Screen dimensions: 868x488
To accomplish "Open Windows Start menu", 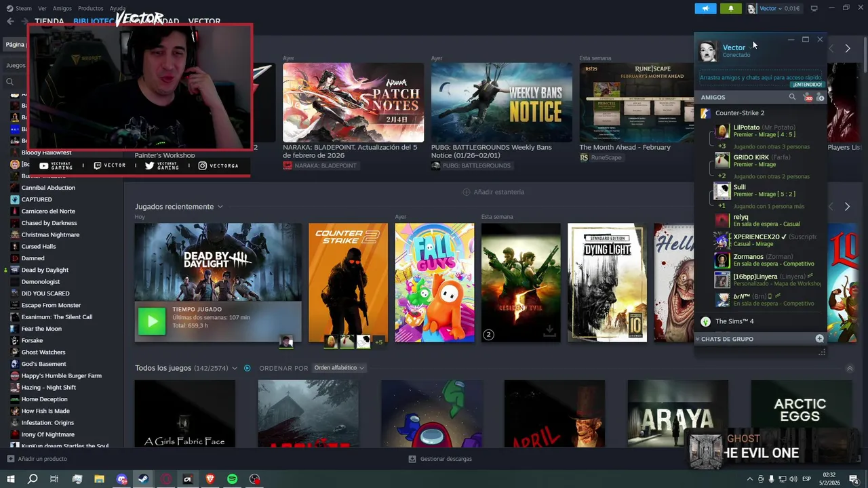I will pyautogui.click(x=10, y=479).
